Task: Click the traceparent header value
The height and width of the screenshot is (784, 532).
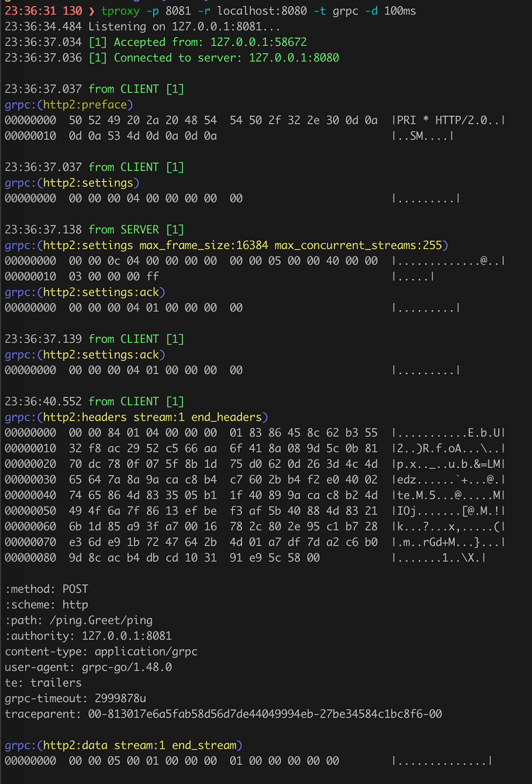Action: (x=265, y=713)
